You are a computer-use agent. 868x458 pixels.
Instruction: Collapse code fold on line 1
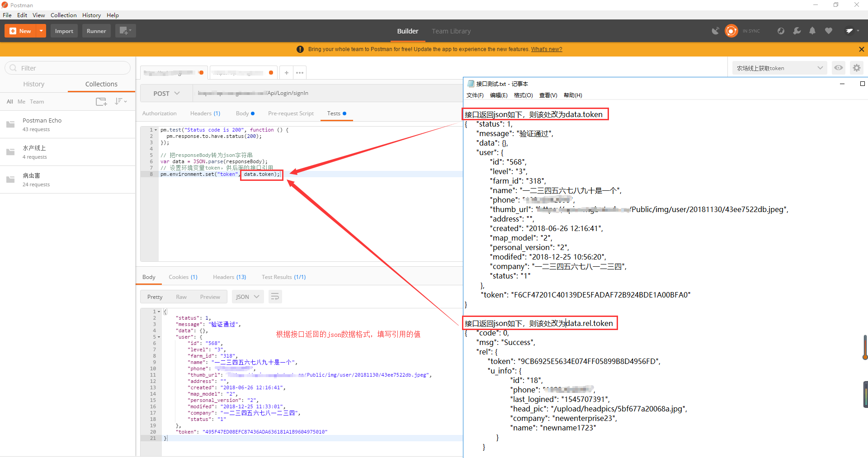(156, 130)
